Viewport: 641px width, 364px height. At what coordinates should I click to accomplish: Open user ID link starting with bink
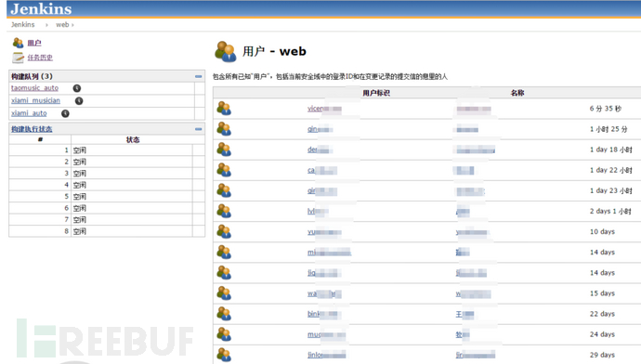point(324,314)
